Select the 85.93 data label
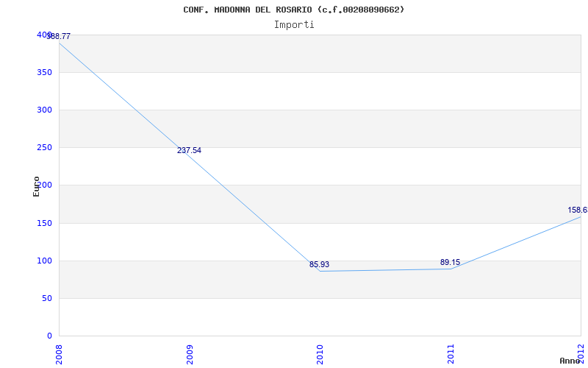Image resolution: width=588 pixels, height=368 pixels. [319, 264]
